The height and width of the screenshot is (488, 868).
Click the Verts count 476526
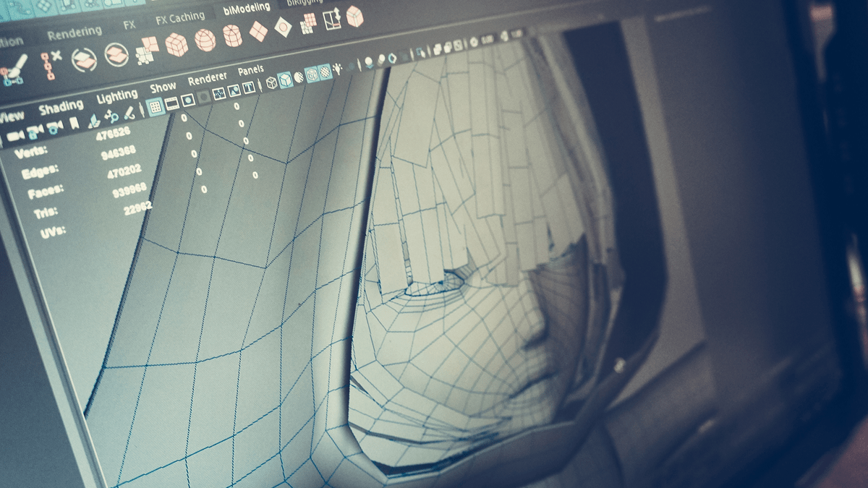tap(113, 134)
